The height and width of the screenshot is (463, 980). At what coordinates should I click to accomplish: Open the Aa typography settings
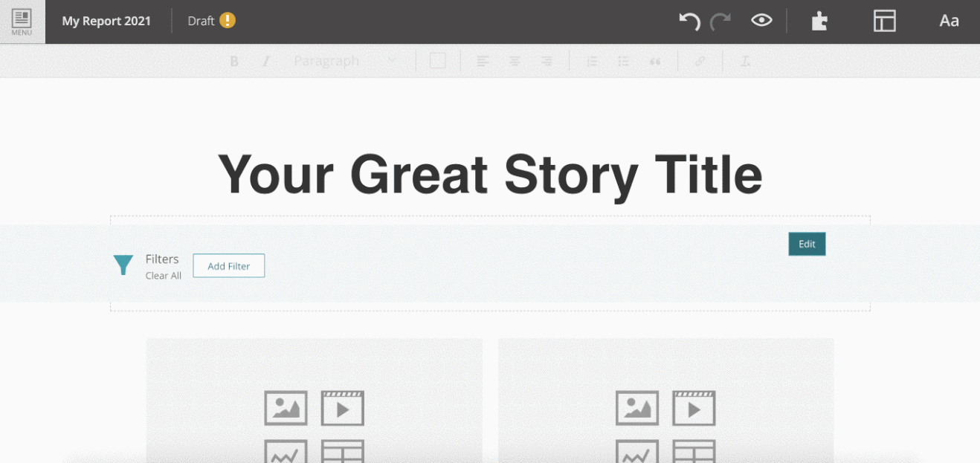pyautogui.click(x=949, y=21)
